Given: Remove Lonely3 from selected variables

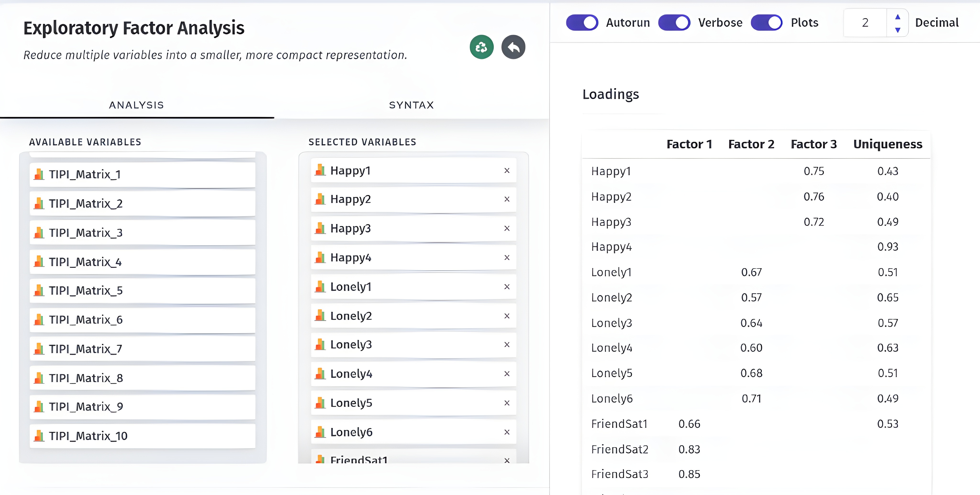Looking at the screenshot, I should click(507, 344).
